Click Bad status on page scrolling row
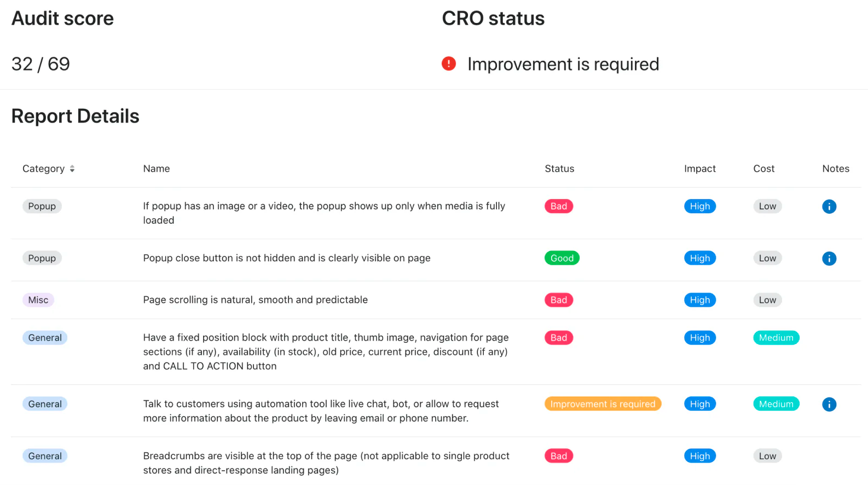Screen dimensions: 868x485 point(558,300)
